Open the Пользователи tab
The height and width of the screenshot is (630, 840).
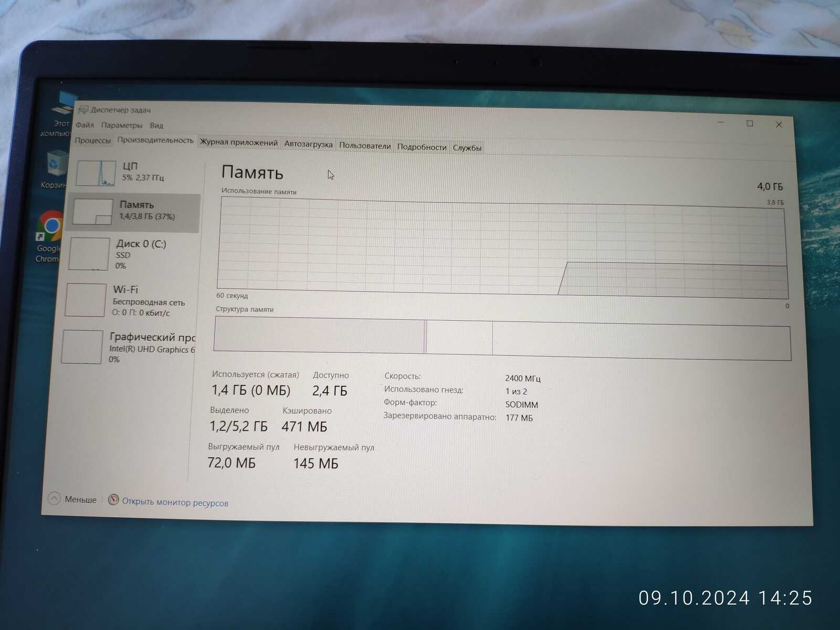[x=365, y=146]
